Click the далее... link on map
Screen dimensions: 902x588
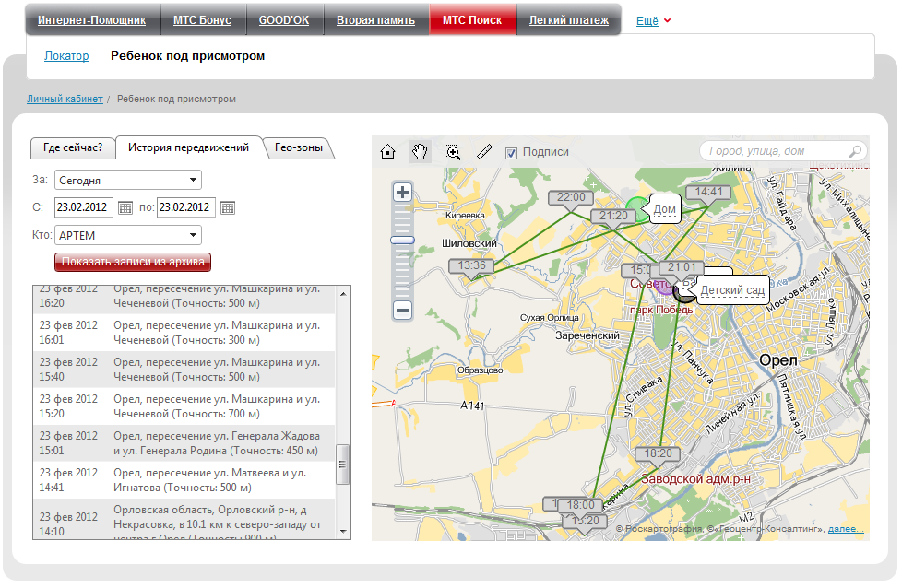point(846,529)
